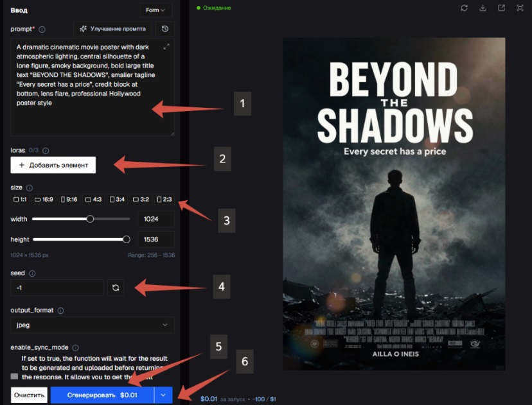Viewport: 532px width, 405px height.
Task: Click the Очистить button
Action: point(29,395)
